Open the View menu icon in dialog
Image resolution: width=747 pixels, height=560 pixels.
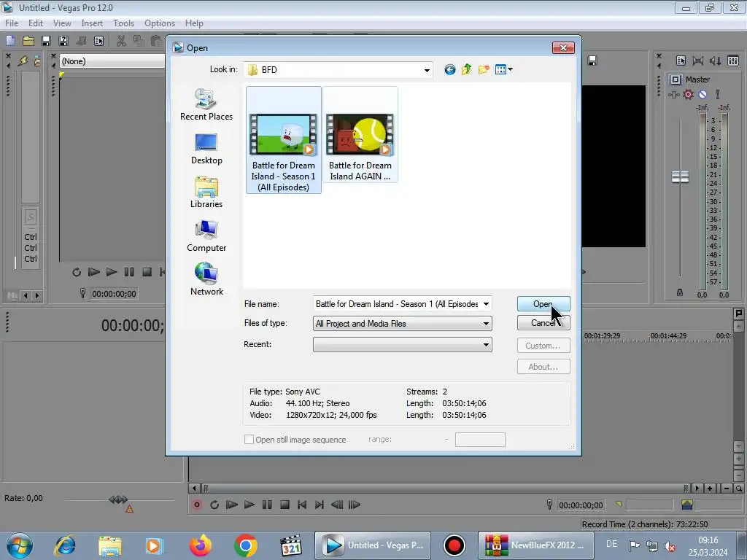(503, 70)
